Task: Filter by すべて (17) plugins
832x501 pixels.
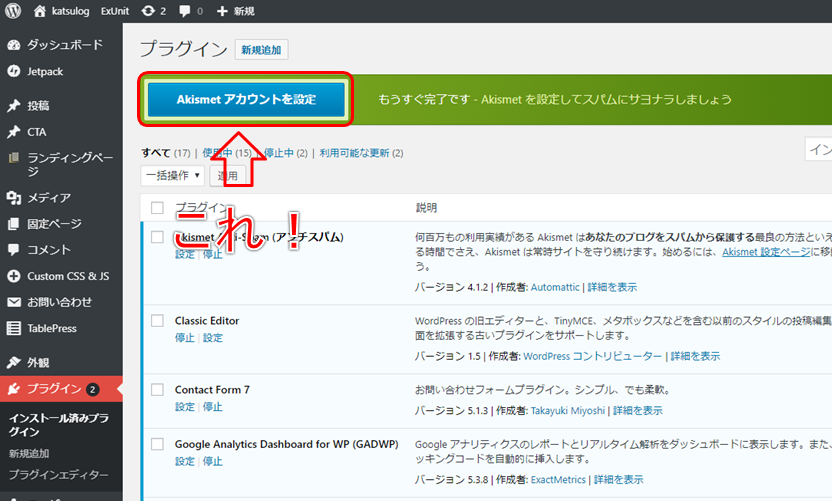Action: [166, 153]
